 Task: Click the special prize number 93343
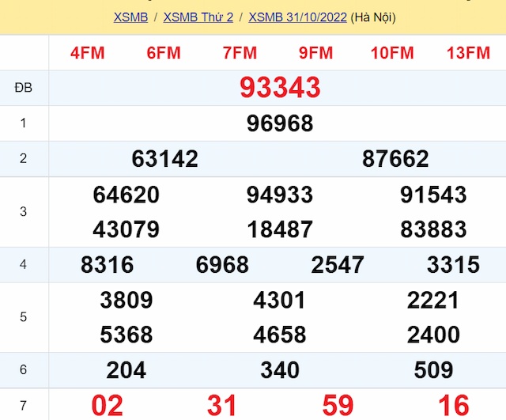[x=280, y=88]
